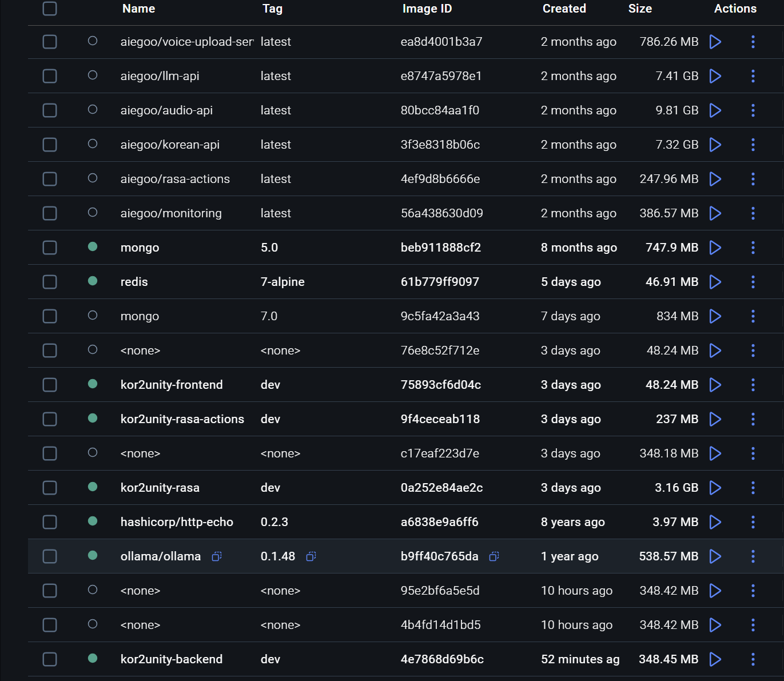Sort images by Created column

(564, 9)
